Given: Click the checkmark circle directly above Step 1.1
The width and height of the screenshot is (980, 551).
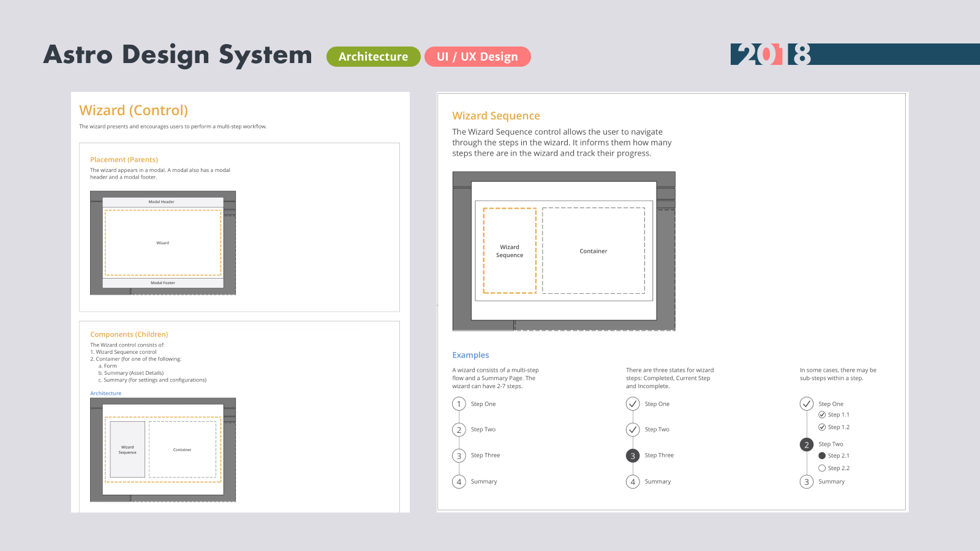Looking at the screenshot, I should click(807, 403).
